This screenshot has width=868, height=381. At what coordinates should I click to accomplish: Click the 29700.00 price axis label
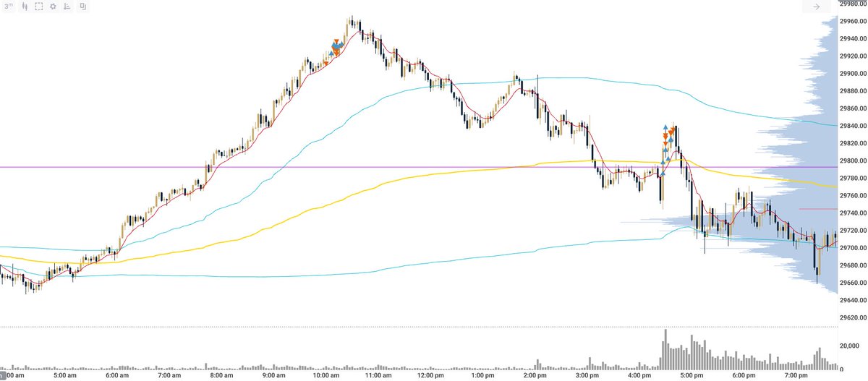tap(852, 248)
